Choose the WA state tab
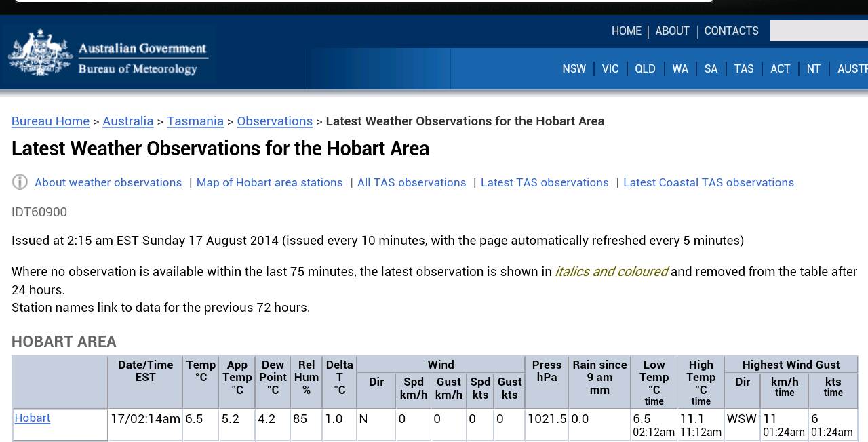 coord(679,69)
